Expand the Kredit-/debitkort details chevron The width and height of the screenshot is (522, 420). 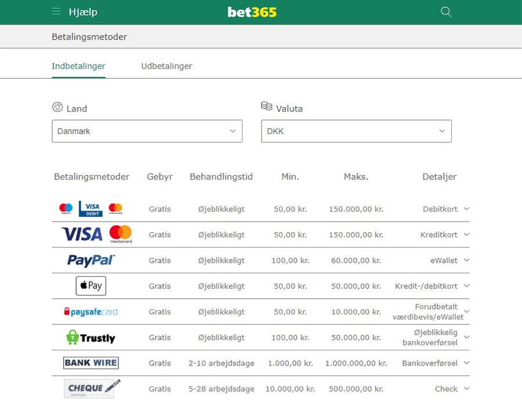(467, 286)
